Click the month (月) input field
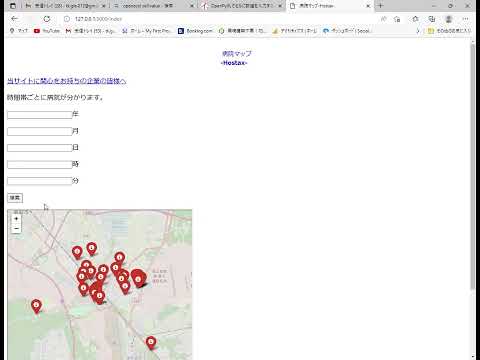Viewport: 480px width, 360px height. [40, 131]
